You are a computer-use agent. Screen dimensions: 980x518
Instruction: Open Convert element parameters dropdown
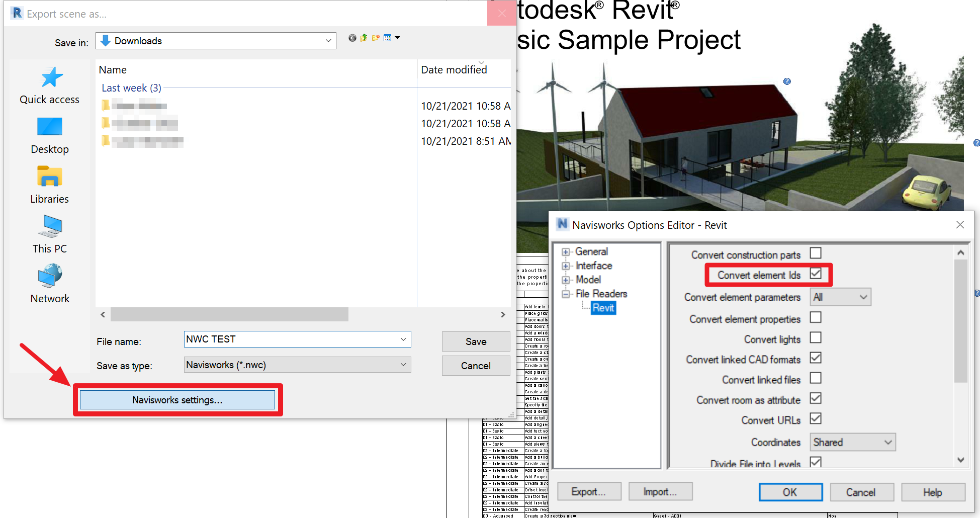click(840, 297)
